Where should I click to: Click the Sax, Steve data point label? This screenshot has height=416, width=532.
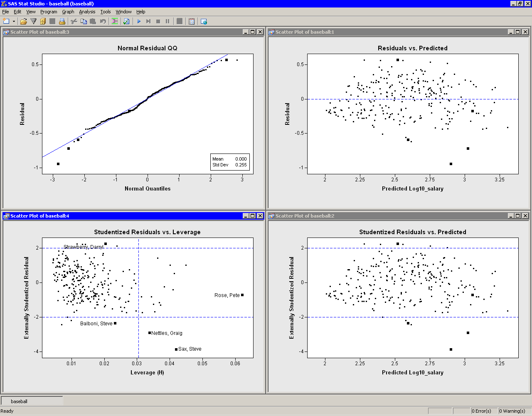pos(190,349)
